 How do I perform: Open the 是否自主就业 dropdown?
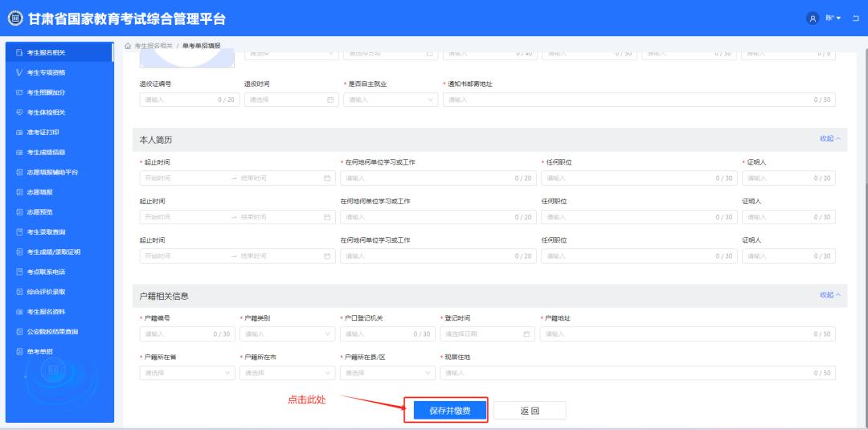click(x=391, y=100)
